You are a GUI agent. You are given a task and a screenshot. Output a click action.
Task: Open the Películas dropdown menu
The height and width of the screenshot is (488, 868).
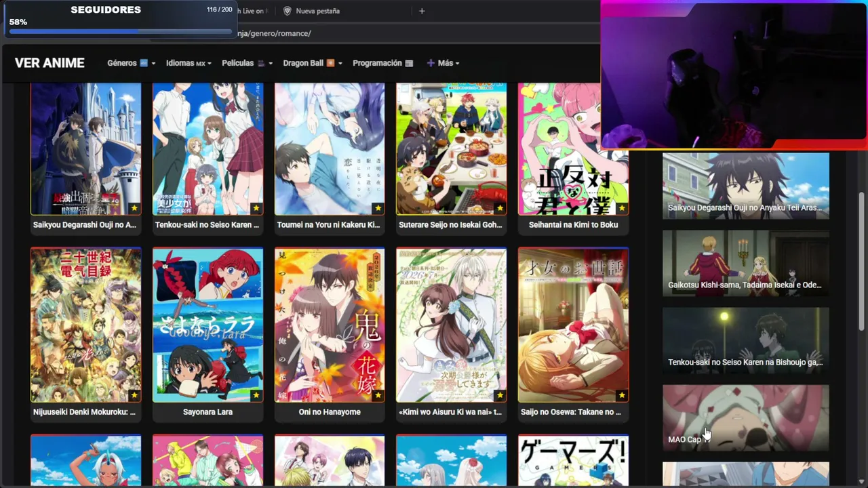pos(248,63)
